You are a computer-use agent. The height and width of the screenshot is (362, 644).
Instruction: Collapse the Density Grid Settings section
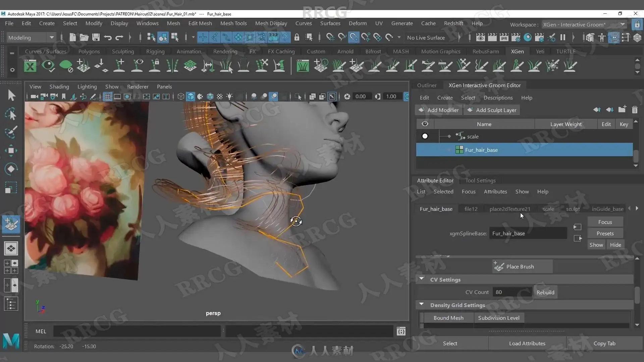pos(422,305)
